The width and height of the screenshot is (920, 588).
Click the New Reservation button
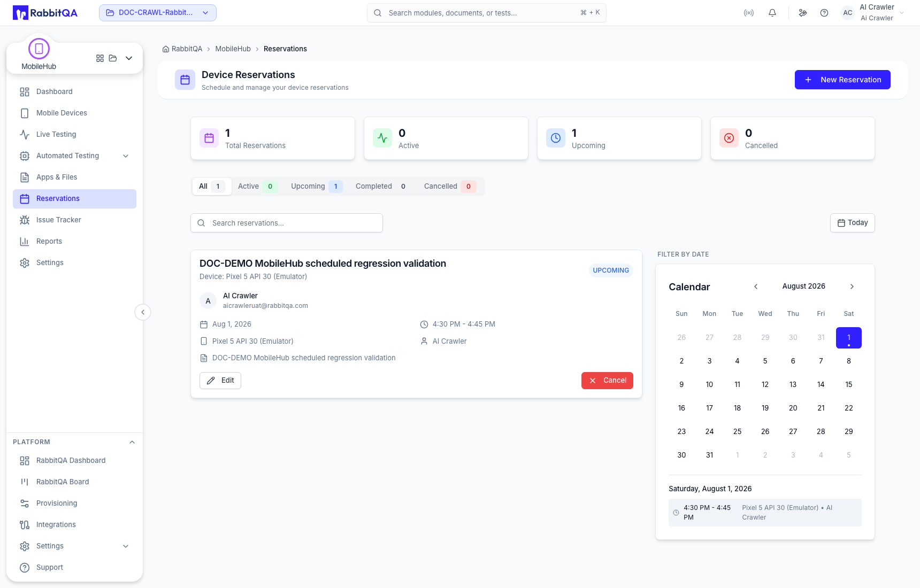[x=842, y=80]
